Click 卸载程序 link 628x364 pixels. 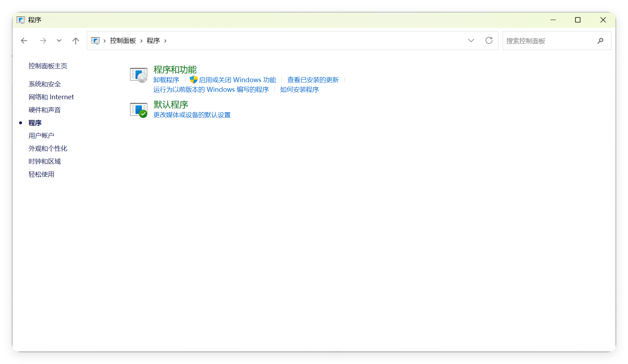pos(166,80)
